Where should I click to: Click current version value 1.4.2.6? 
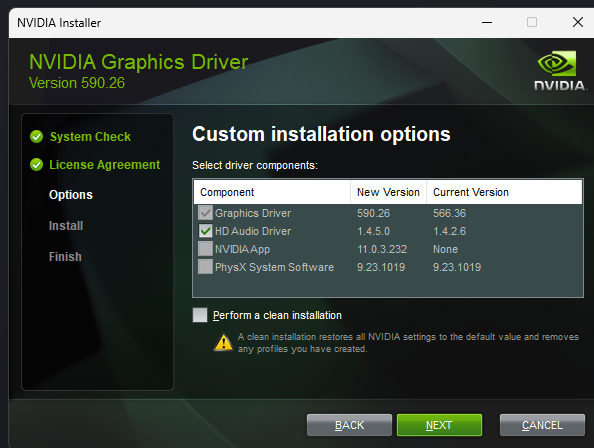click(x=449, y=231)
